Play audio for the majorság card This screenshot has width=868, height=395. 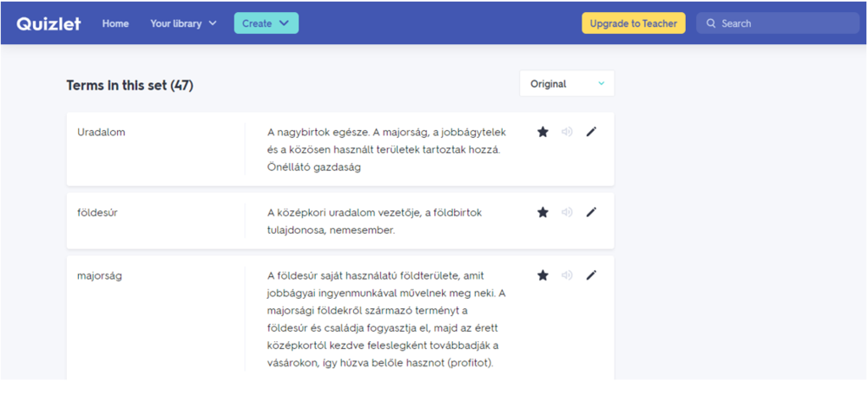point(567,275)
